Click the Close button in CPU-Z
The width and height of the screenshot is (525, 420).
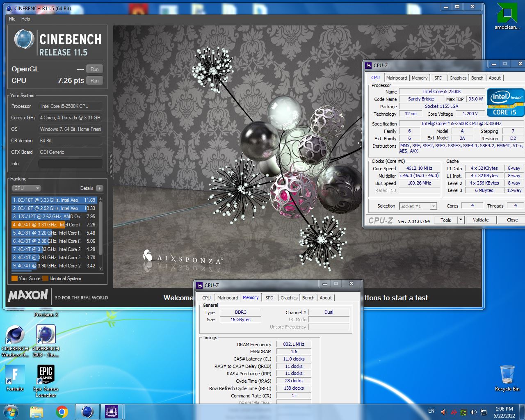click(512, 220)
